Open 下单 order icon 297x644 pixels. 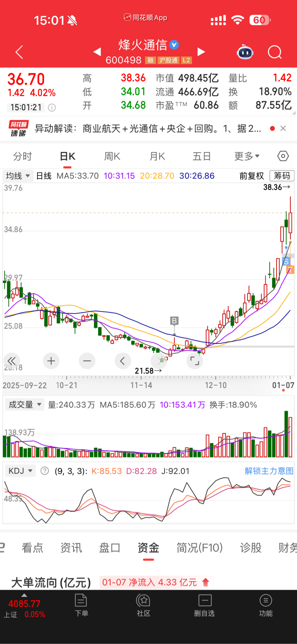(81, 605)
